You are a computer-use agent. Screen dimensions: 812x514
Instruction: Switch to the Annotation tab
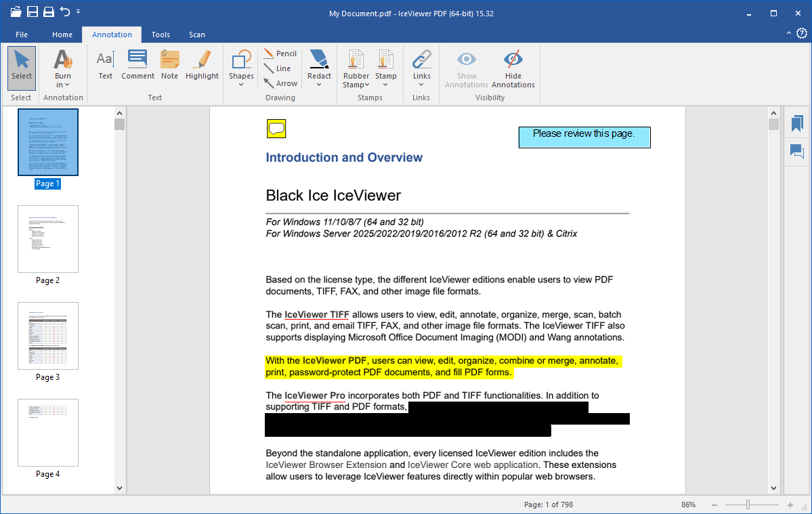[112, 35]
